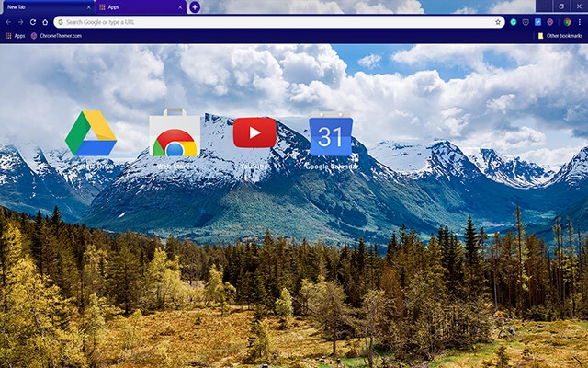Image resolution: width=588 pixels, height=368 pixels.
Task: Switch to the Apps tab
Action: pos(141,7)
